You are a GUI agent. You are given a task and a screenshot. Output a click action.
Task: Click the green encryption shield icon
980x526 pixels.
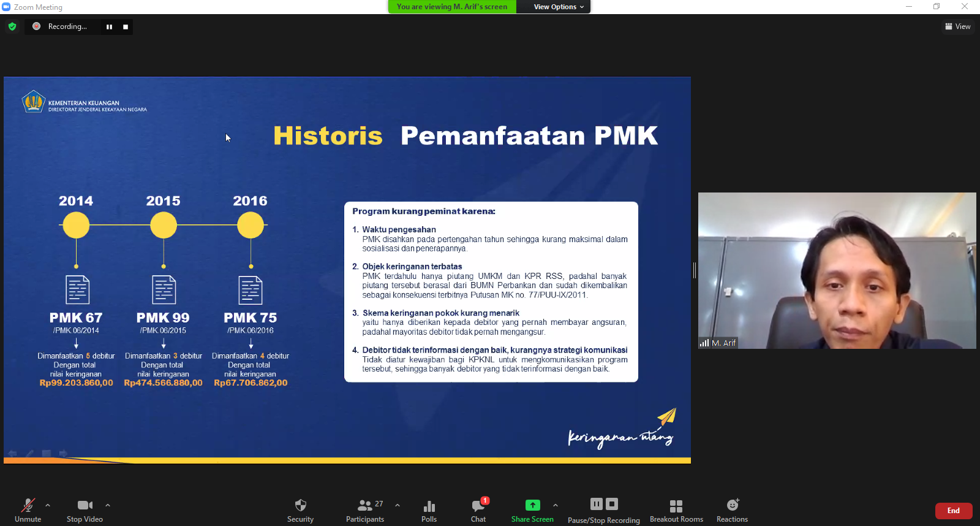[12, 26]
